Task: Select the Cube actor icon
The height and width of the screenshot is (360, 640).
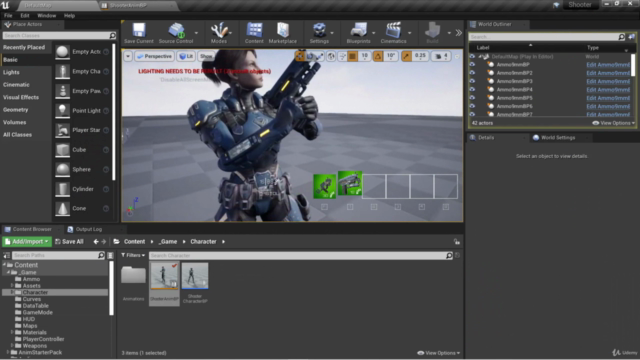Action: 62,150
